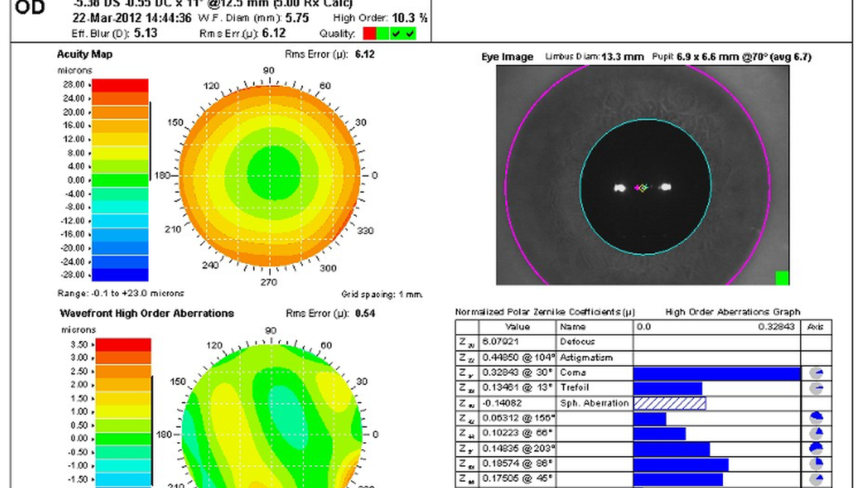Click the plain green Quality indicator box

383,34
